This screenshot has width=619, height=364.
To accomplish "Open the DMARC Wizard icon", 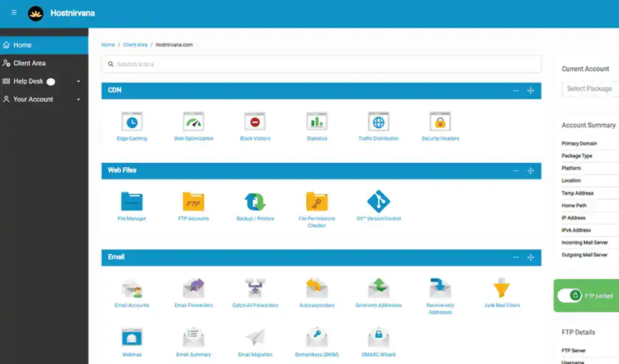I will (x=378, y=338).
